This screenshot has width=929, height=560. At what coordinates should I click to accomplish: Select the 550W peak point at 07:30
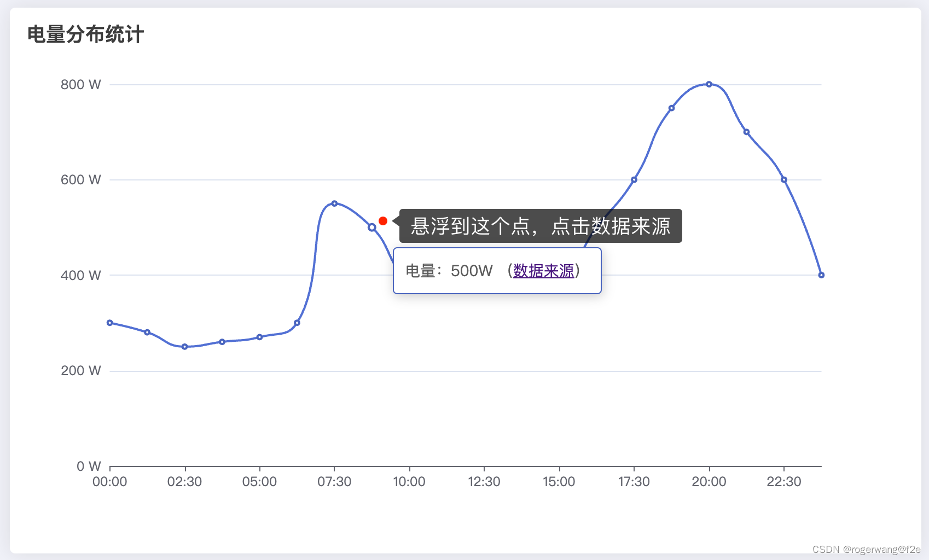click(334, 203)
